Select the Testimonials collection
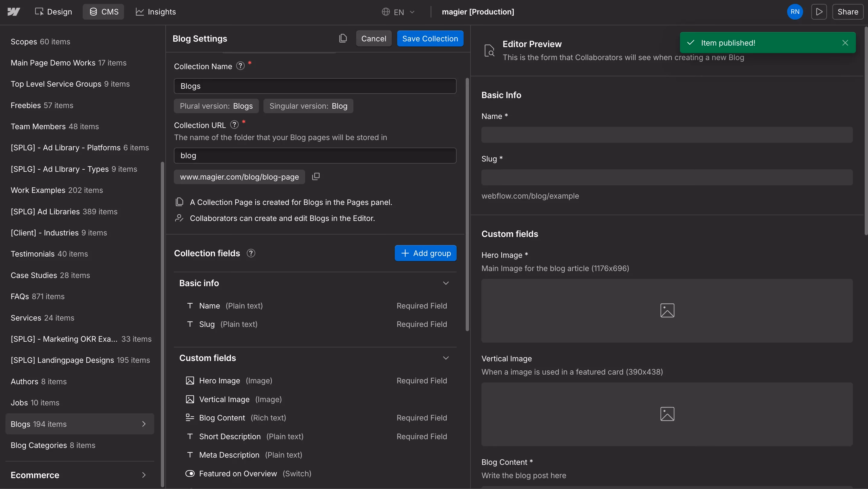This screenshot has height=489, width=868. 79,254
